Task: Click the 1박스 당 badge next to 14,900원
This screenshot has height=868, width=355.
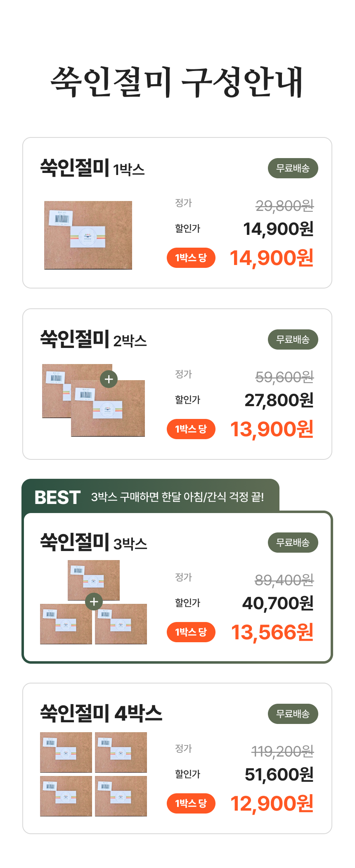Action: click(x=191, y=258)
